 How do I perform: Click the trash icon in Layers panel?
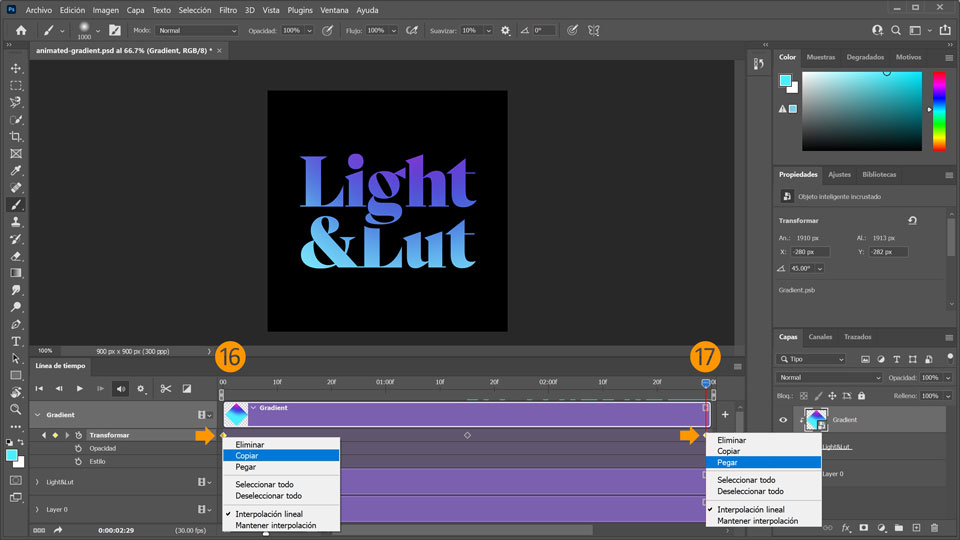pyautogui.click(x=934, y=527)
